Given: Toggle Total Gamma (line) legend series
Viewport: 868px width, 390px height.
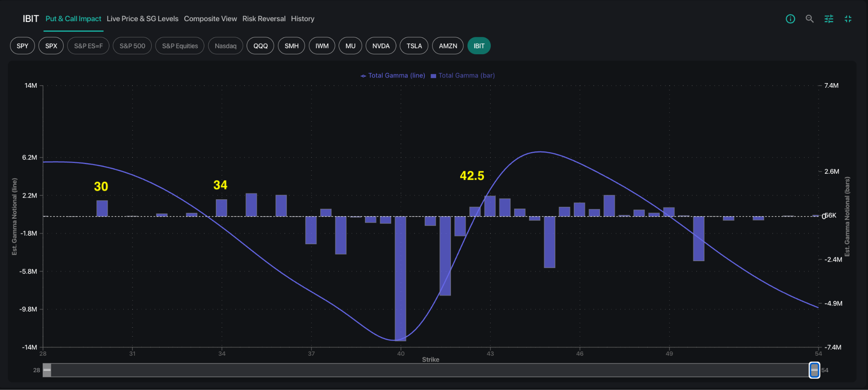Looking at the screenshot, I should (392, 75).
